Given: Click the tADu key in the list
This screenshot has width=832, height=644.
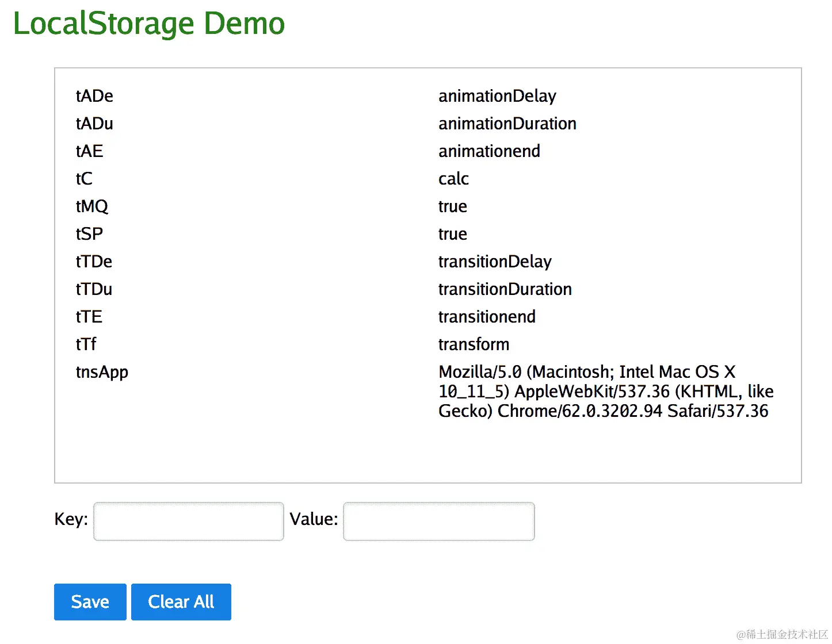Looking at the screenshot, I should click(94, 124).
